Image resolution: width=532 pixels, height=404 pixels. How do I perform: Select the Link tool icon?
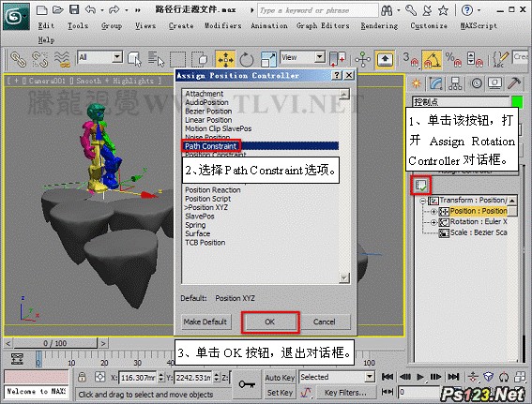[18, 59]
